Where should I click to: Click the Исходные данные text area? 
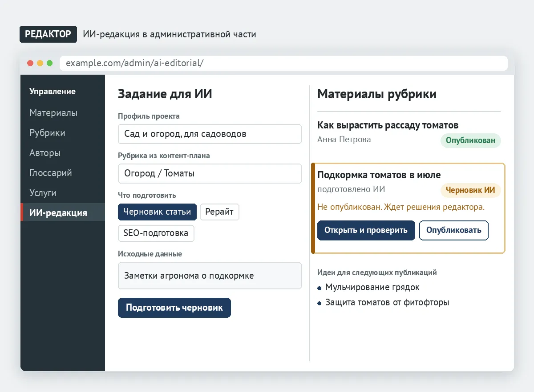[210, 276]
